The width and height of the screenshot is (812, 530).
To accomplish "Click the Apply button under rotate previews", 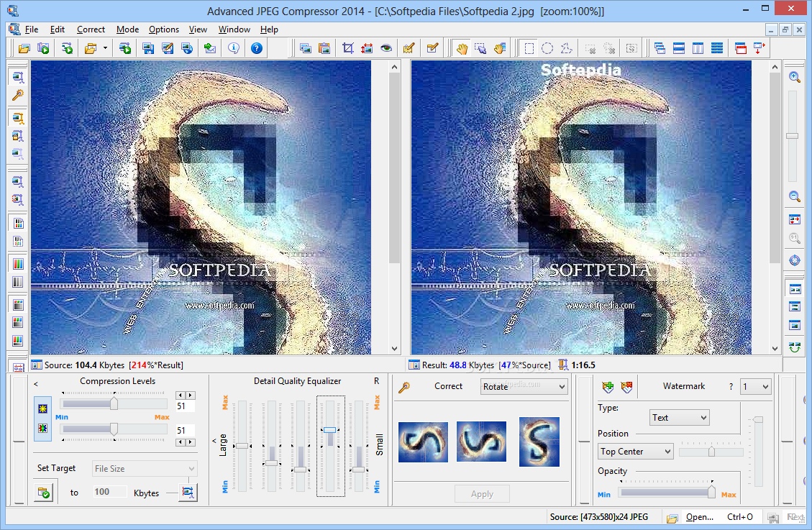I will click(x=482, y=494).
